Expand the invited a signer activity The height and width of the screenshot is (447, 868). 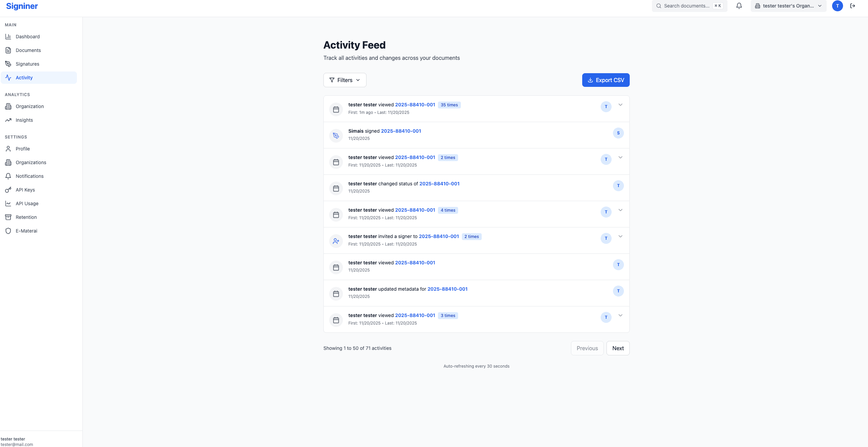pos(620,236)
